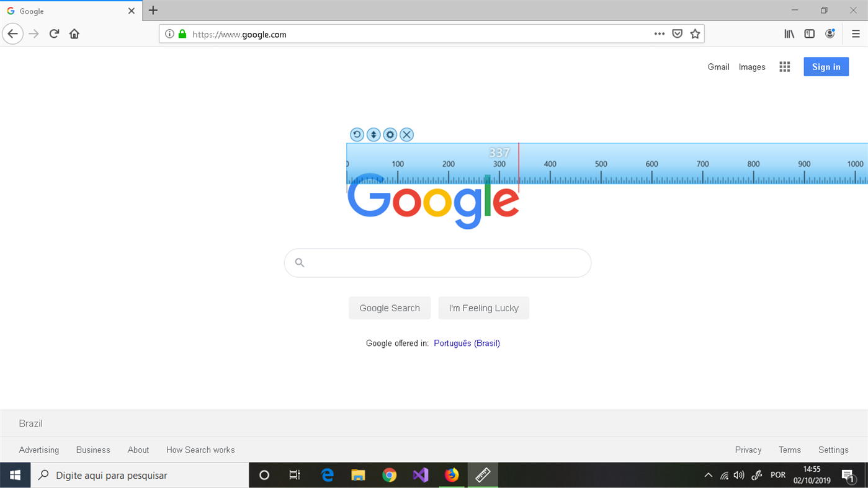Show site information for google.com
This screenshot has height=488, width=868.
click(x=169, y=34)
